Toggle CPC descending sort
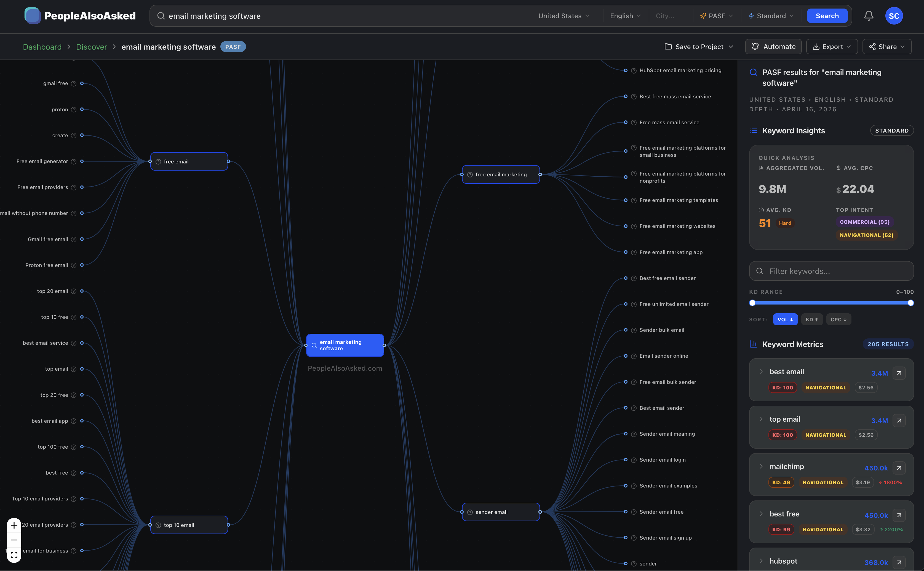This screenshot has height=571, width=924. tap(838, 319)
